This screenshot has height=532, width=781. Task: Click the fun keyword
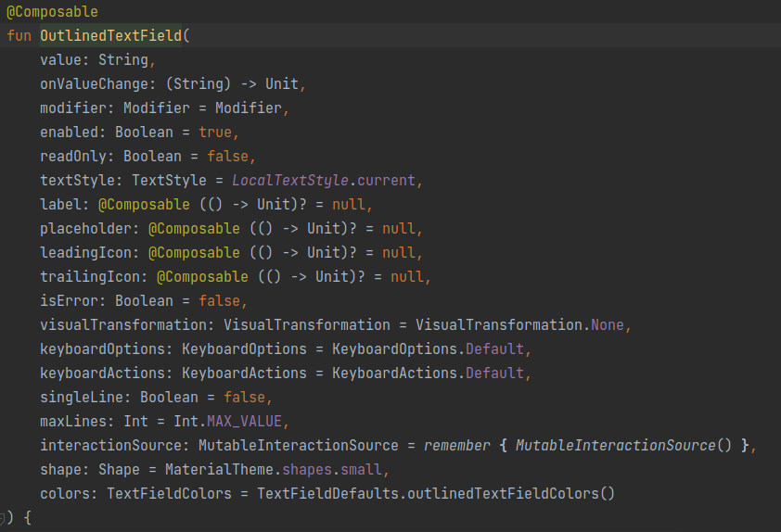click(19, 36)
